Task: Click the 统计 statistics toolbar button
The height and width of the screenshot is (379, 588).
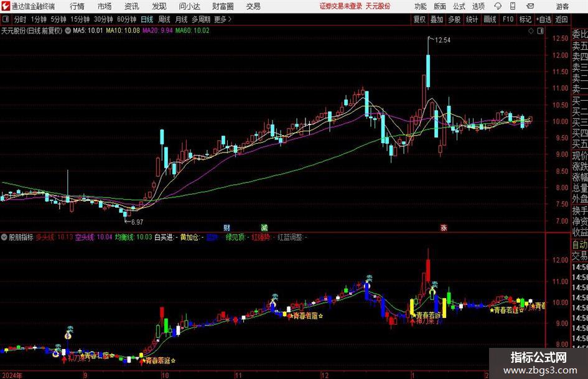Action: coord(472,19)
